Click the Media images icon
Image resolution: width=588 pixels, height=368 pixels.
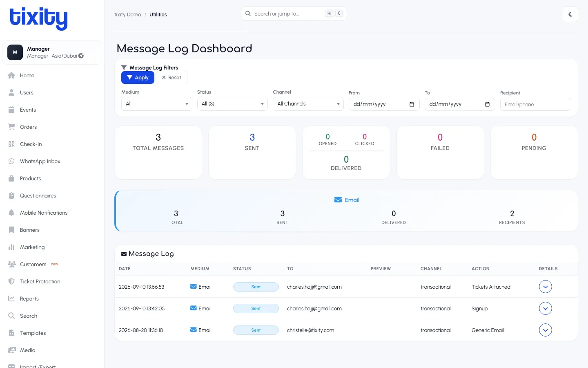click(x=11, y=350)
